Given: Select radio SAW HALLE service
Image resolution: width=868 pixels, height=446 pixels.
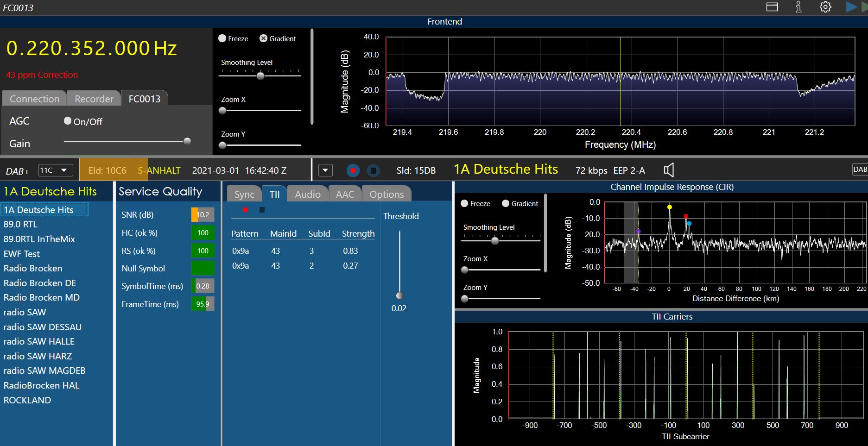Looking at the screenshot, I should [x=39, y=341].
